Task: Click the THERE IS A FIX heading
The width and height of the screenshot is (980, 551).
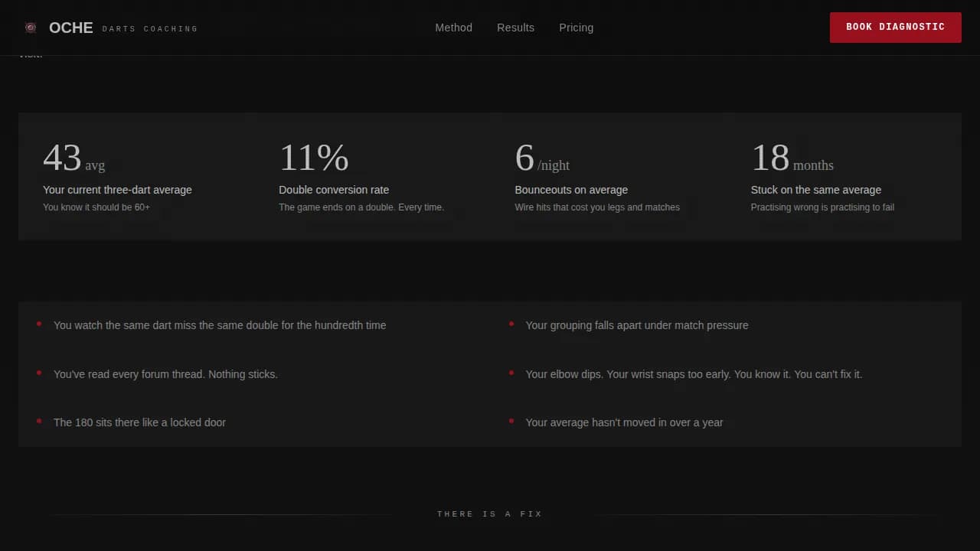Action: (x=489, y=514)
